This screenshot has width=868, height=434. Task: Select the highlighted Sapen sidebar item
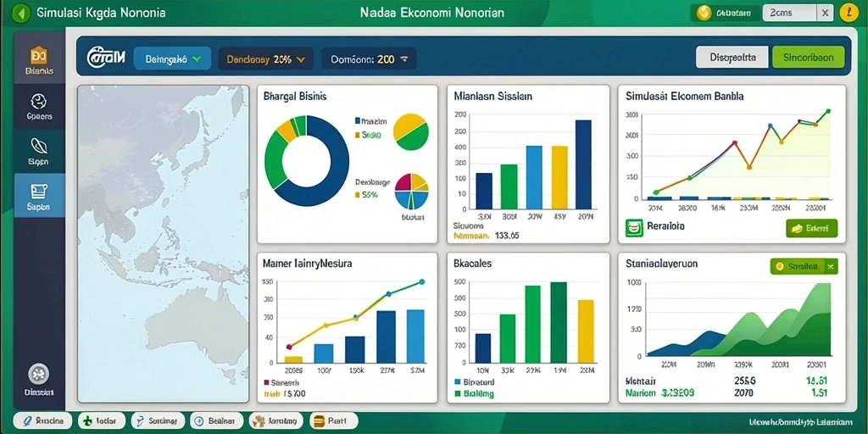[39, 196]
